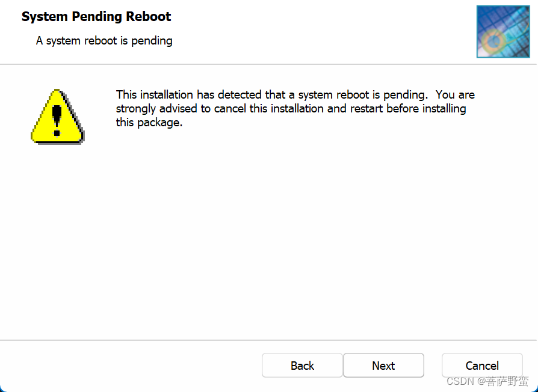Click the "strongly advised to cancel" text line
Viewport: 538px width, 392px height.
[291, 109]
